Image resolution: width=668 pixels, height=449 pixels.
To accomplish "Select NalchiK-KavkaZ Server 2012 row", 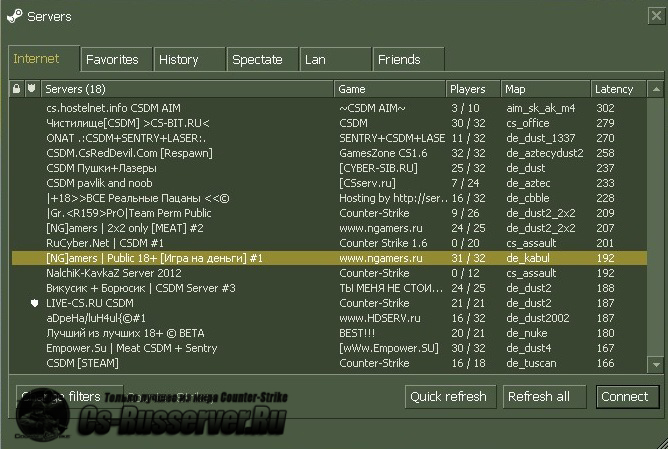I will (329, 273).
